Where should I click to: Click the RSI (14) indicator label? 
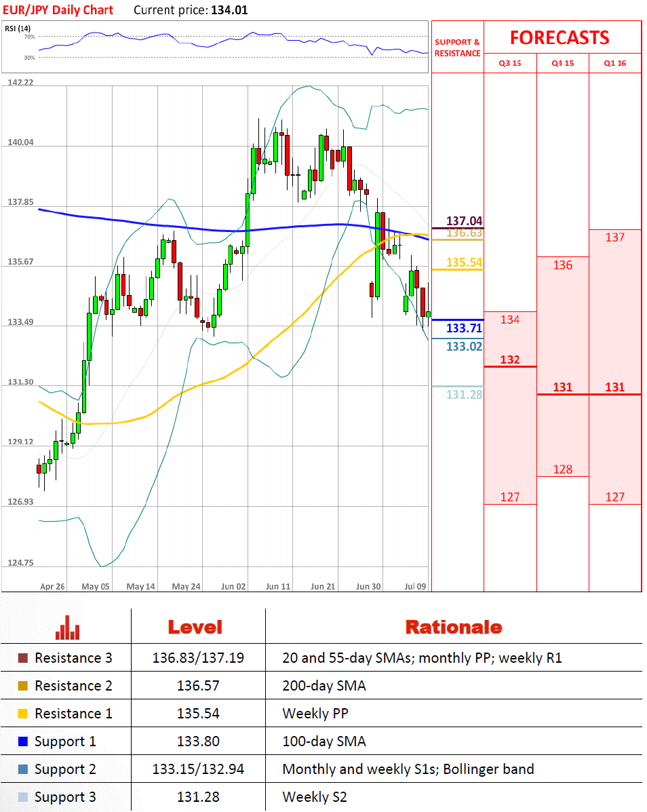pyautogui.click(x=18, y=28)
